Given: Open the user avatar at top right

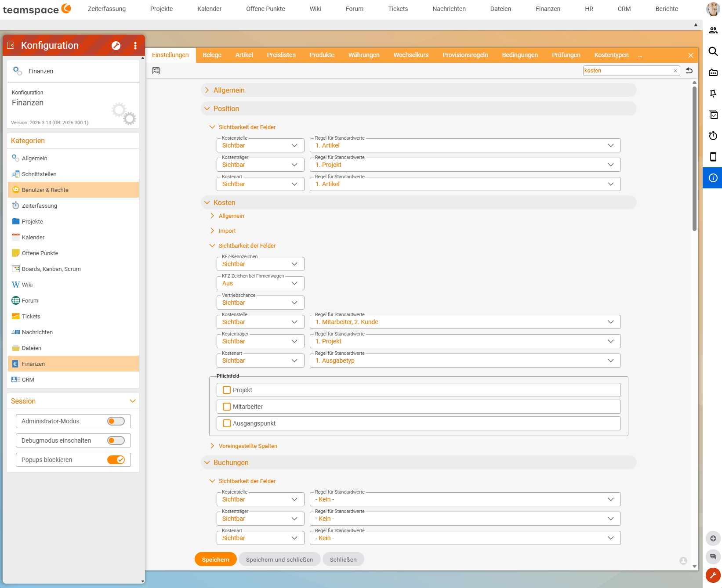Looking at the screenshot, I should point(713,9).
